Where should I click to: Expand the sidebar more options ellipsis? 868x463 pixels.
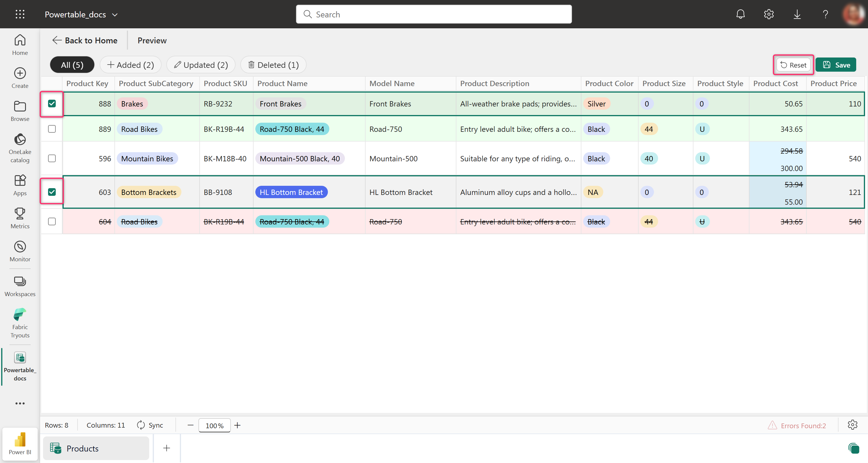click(x=20, y=403)
